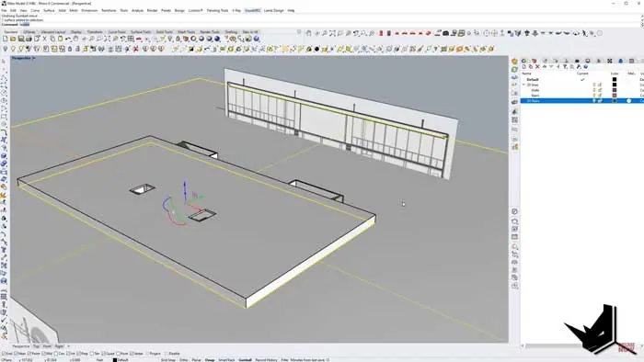Click the Copy to clipboard icon
The image size is (644, 362).
(x=52, y=39)
